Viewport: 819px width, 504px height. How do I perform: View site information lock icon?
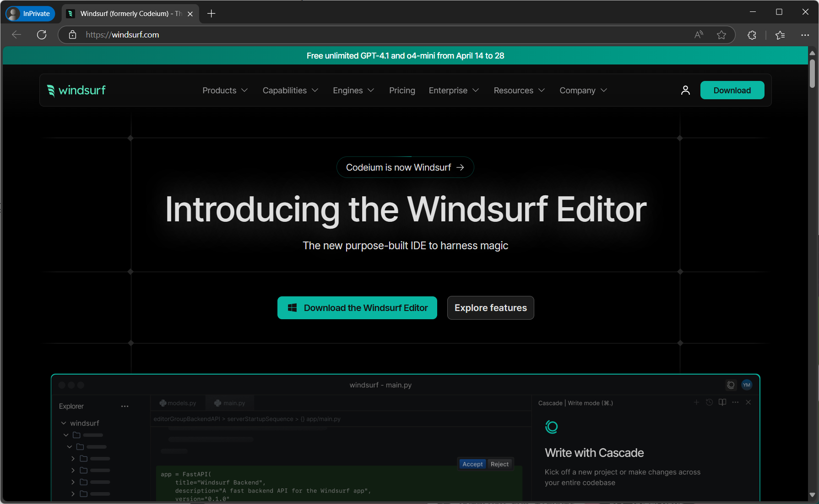[72, 35]
